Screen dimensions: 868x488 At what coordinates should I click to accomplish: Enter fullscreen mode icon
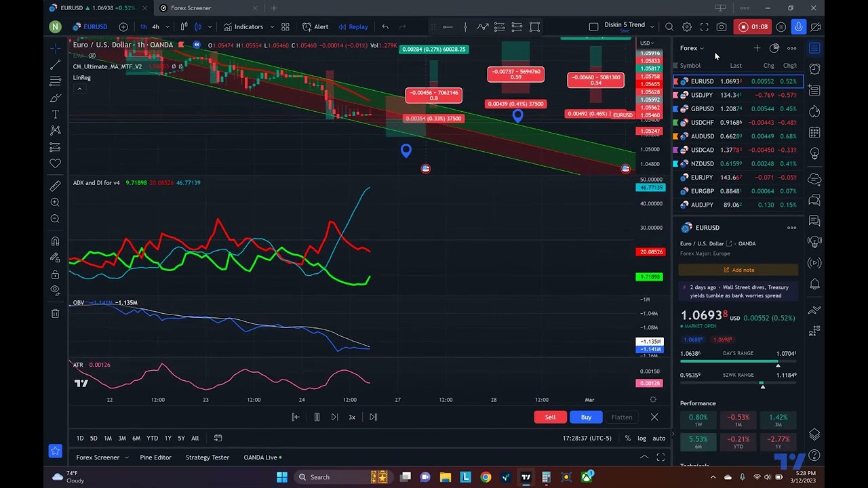tap(704, 27)
